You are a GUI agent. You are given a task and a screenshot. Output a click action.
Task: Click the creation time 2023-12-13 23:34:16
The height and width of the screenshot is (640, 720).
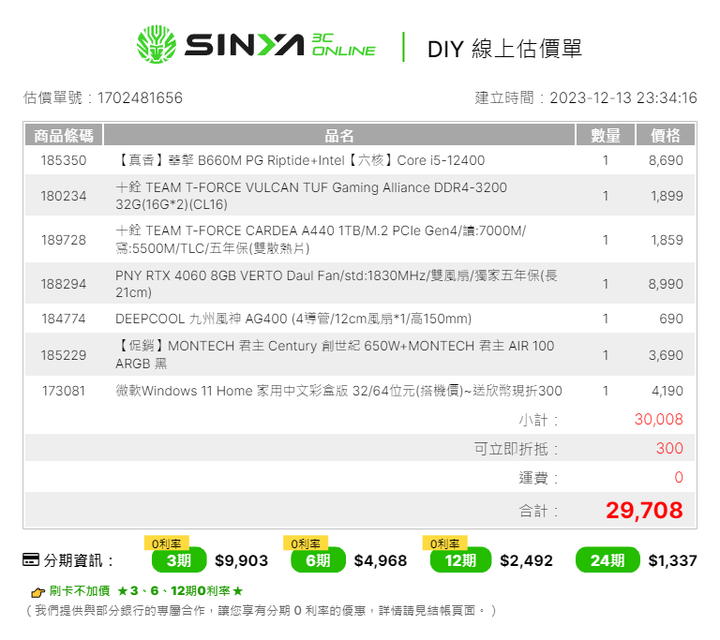click(x=623, y=98)
